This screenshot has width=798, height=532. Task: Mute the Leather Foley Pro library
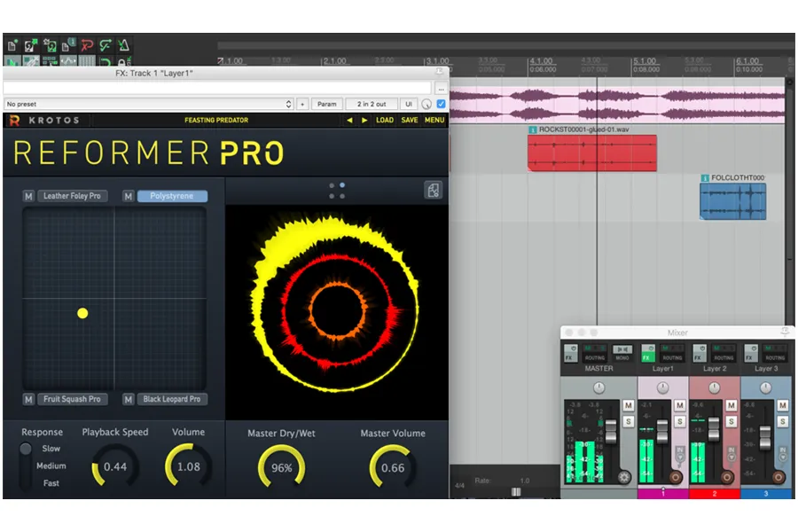coord(28,196)
